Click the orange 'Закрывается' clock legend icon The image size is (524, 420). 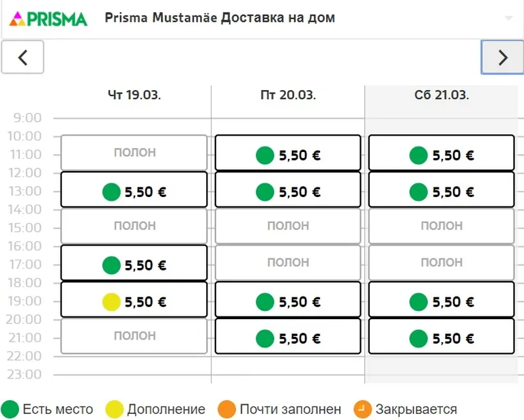tap(362, 409)
